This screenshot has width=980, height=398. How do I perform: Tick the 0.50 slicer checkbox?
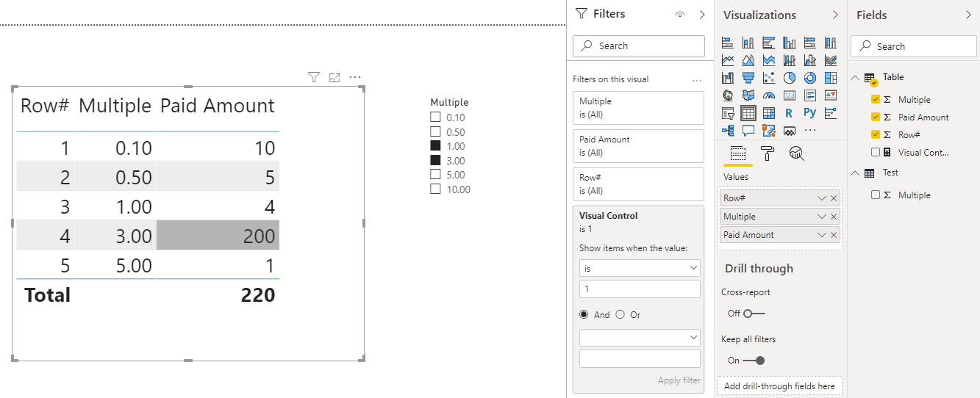click(x=435, y=132)
